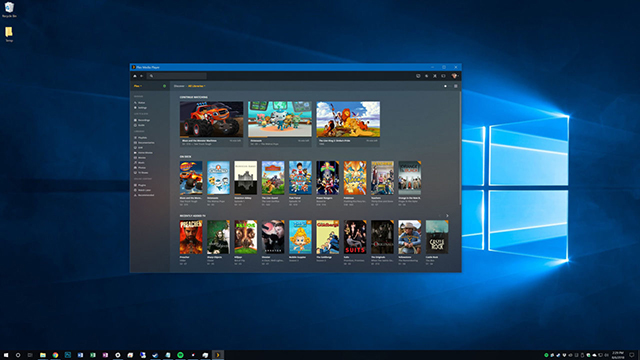Image resolution: width=640 pixels, height=360 pixels.
Task: Open the Windows Start menu
Action: (6, 355)
